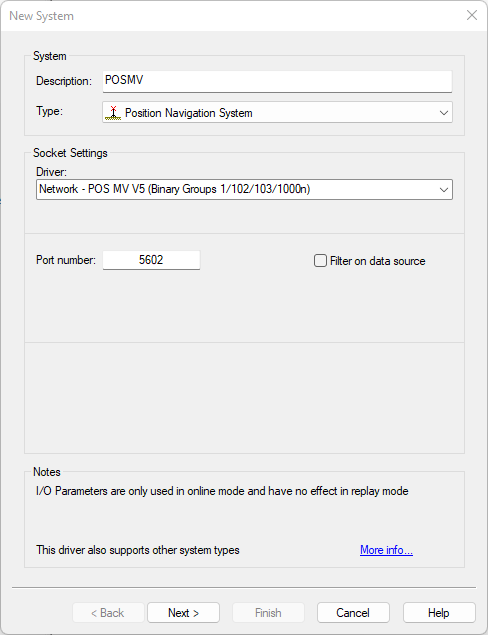Click the New System title bar text
488x635 pixels.
[41, 16]
